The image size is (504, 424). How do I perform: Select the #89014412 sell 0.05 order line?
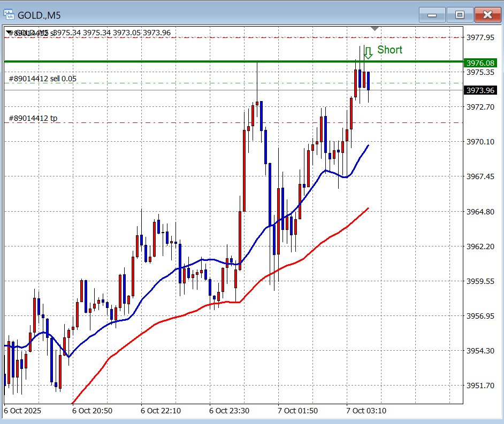point(43,79)
